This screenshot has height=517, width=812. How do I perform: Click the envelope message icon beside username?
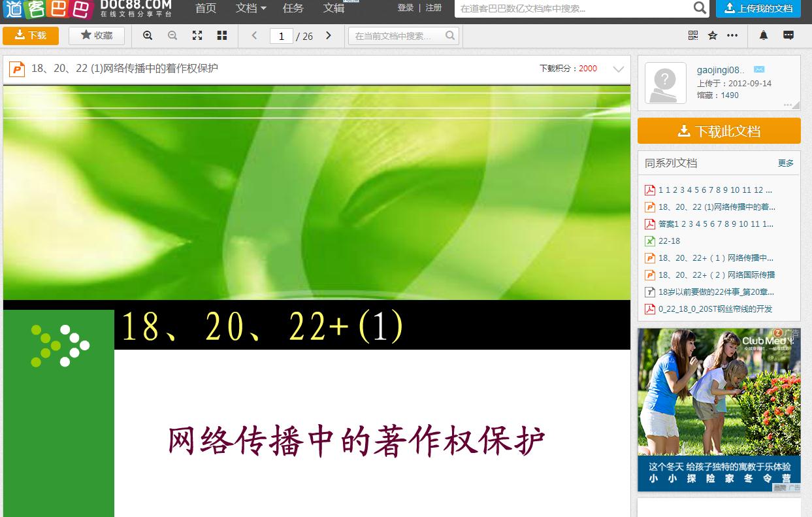[759, 69]
